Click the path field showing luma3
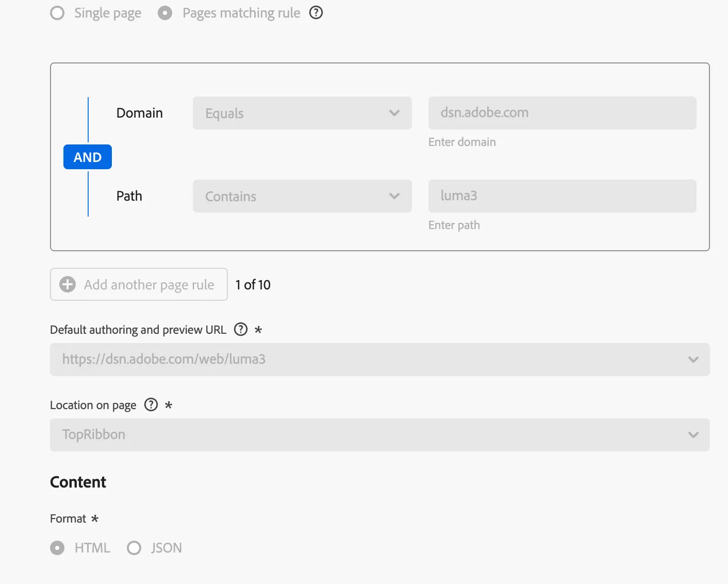Screen dimensions: 728x584 click(x=562, y=196)
